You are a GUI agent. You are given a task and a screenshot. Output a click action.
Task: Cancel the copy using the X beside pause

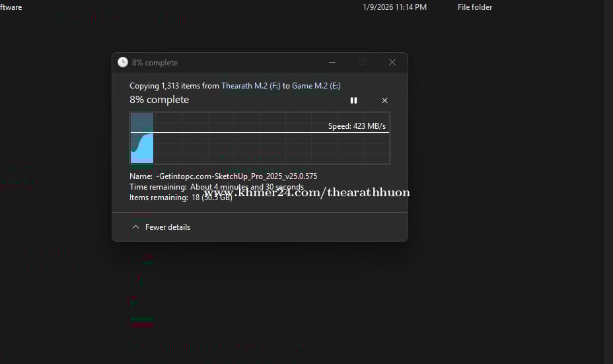point(384,100)
